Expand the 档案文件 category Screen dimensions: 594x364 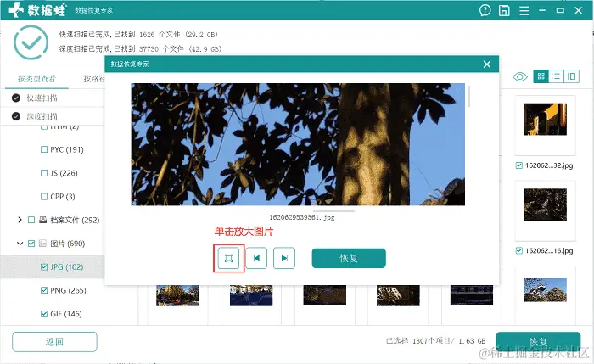(x=20, y=220)
